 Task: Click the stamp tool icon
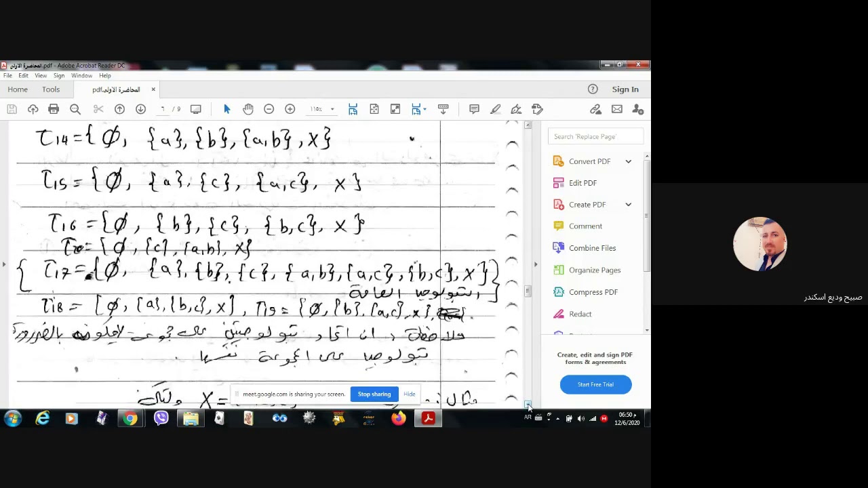[537, 109]
